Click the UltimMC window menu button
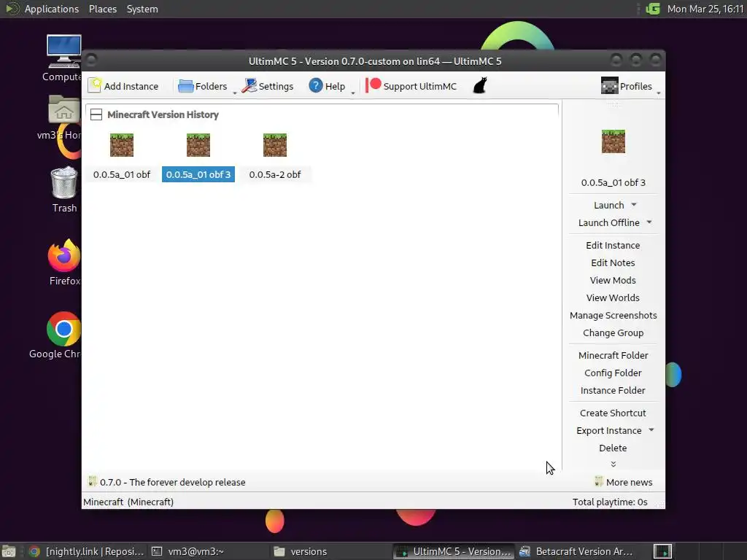The image size is (747, 560). 91,60
